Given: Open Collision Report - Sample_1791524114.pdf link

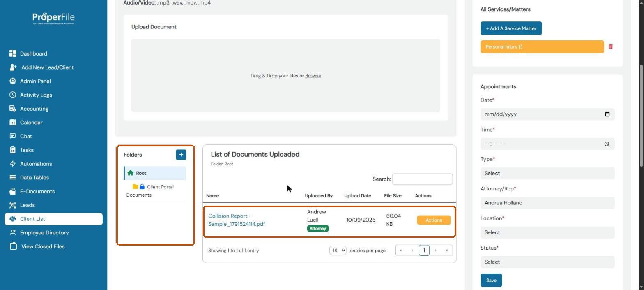Looking at the screenshot, I should click(x=237, y=220).
